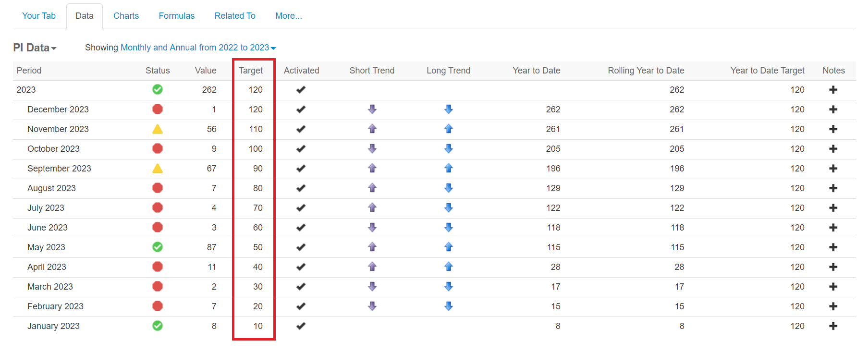Viewport: 868px width, 353px height.
Task: Switch to the Charts tab
Action: 126,16
